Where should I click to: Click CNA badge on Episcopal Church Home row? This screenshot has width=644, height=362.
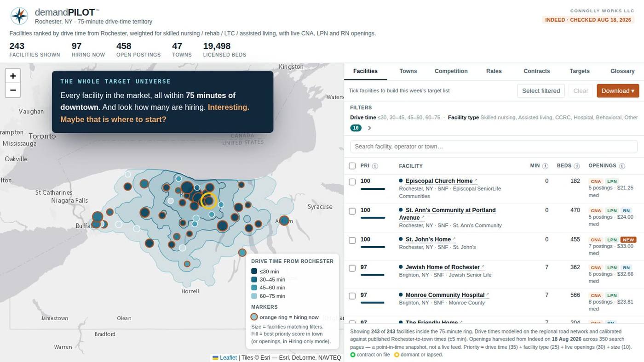point(596,181)
